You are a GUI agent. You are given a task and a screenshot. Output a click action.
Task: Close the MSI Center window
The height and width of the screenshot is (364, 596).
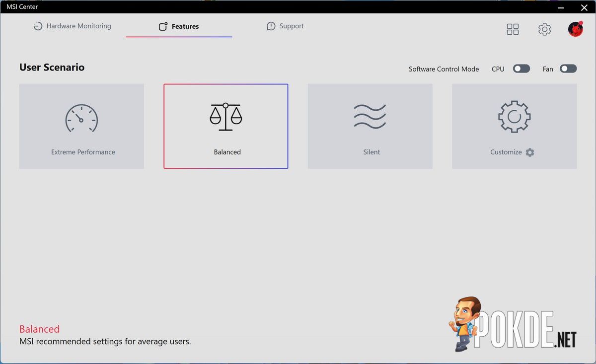coord(584,7)
